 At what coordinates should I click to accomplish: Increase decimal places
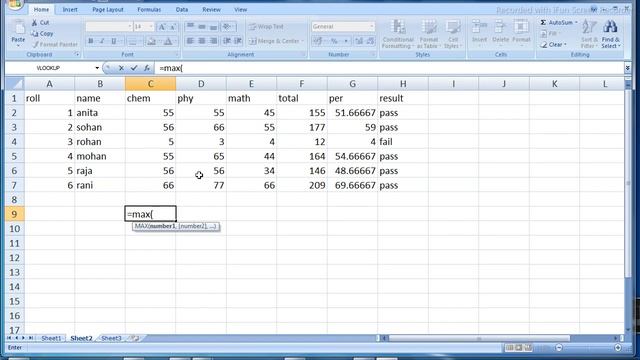[359, 41]
